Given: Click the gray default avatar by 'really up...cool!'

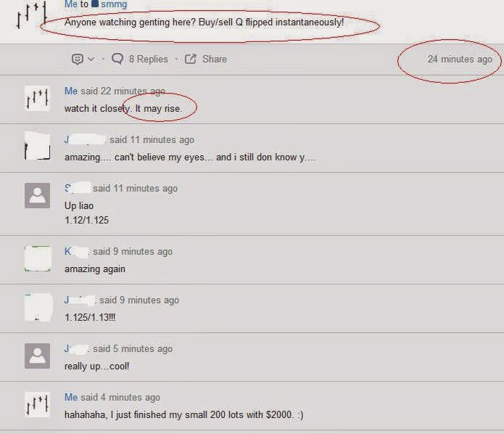Looking at the screenshot, I should (x=37, y=356).
